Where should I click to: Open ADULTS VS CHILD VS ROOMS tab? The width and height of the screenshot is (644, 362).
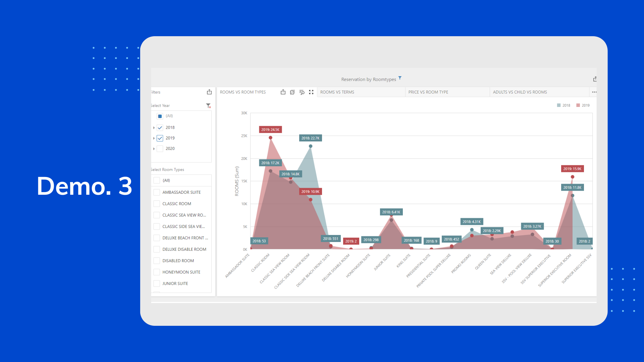(520, 92)
